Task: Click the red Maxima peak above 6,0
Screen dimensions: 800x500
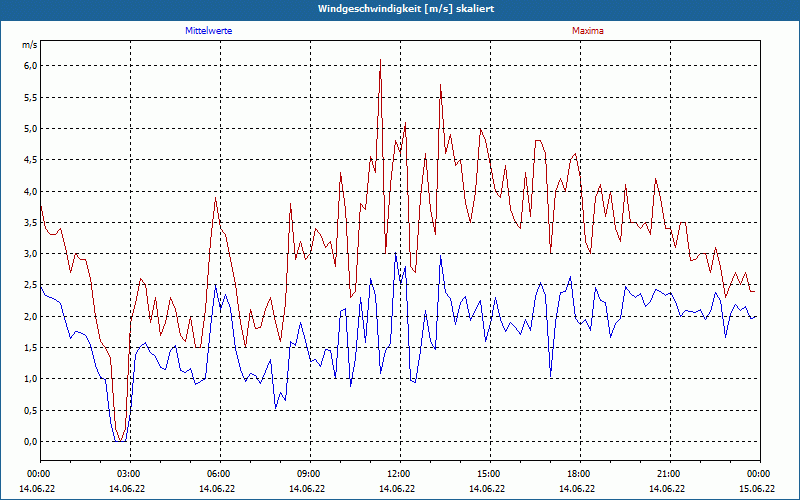Action: 380,60
